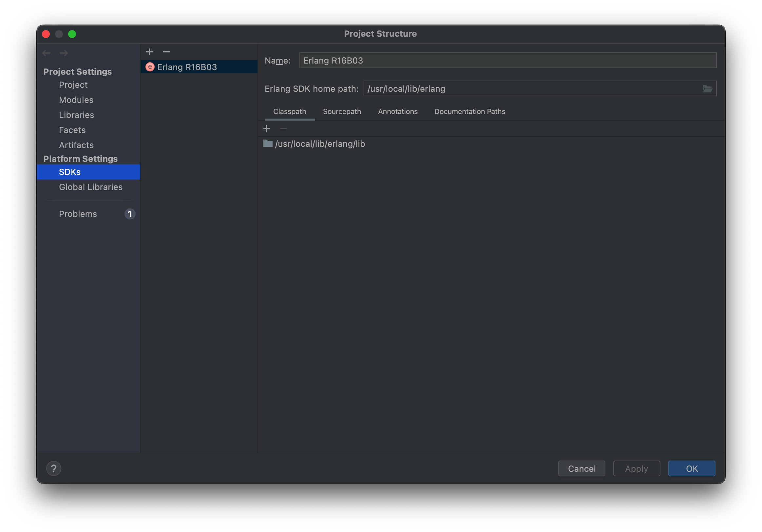
Task: Select Global Libraries under Platform Settings
Action: coord(91,187)
